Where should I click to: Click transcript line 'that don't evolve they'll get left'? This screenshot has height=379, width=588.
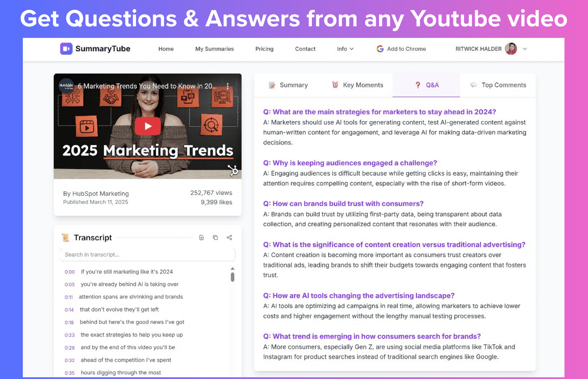pos(119,310)
